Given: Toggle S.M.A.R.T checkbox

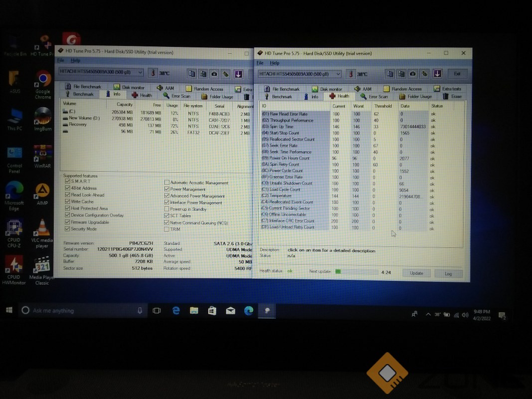Looking at the screenshot, I should coord(67,181).
